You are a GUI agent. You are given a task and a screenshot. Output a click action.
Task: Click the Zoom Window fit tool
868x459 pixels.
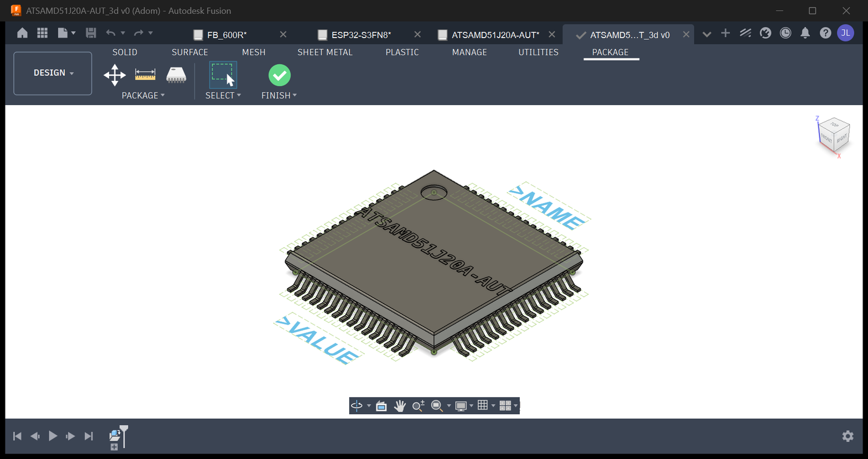pos(437,406)
